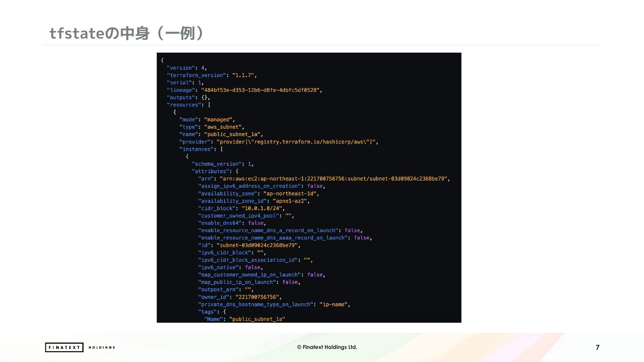This screenshot has height=362, width=644.
Task: Click the "serial": 1 line
Action: point(185,82)
